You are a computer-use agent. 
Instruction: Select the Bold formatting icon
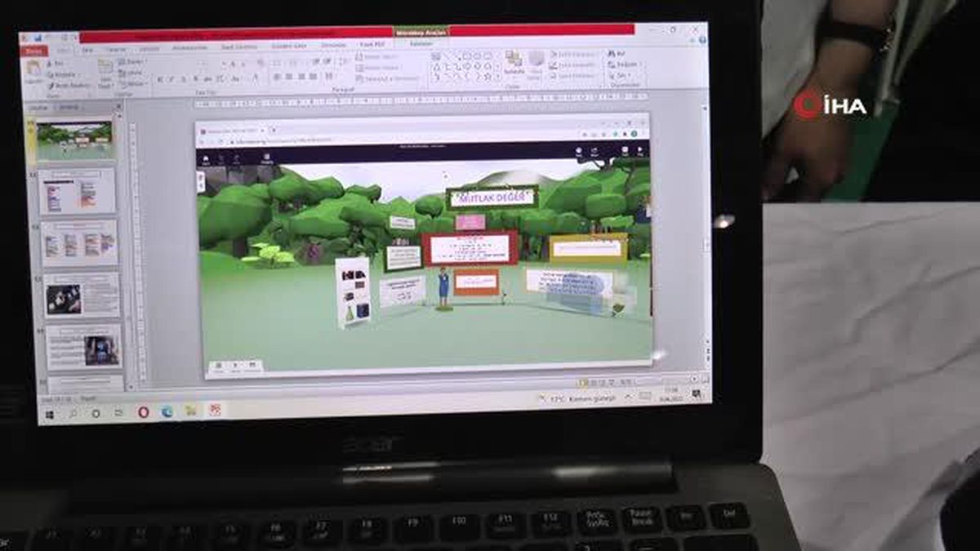161,79
